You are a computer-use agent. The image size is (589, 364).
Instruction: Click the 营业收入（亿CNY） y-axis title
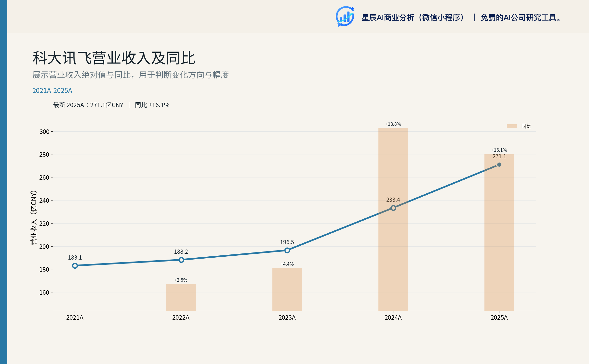pos(34,217)
